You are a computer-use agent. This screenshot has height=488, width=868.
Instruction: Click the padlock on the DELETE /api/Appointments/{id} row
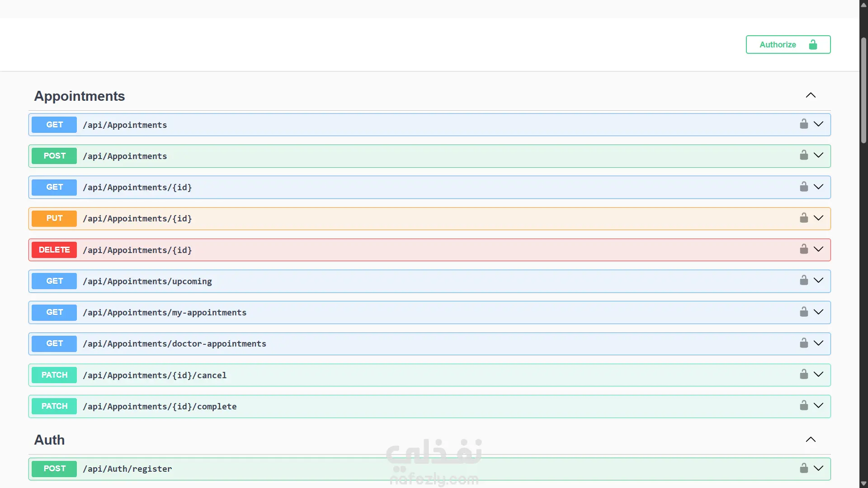[803, 249]
